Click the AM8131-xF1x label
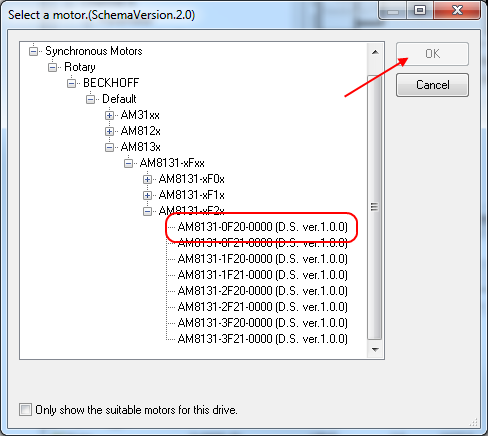The height and width of the screenshot is (436, 488). tap(191, 195)
